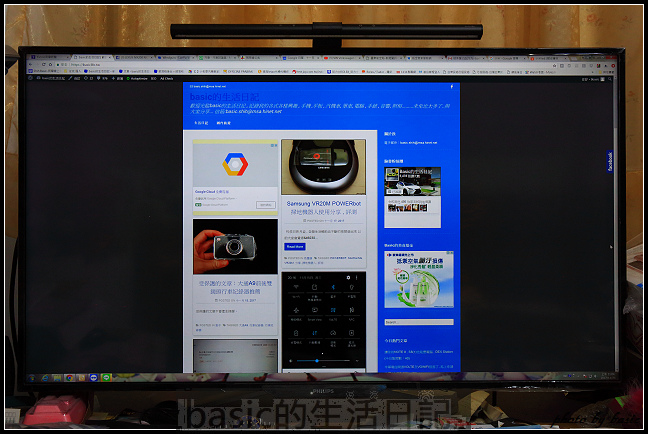
Task: Click the Google Cloud ad action button
Action: pos(266,205)
